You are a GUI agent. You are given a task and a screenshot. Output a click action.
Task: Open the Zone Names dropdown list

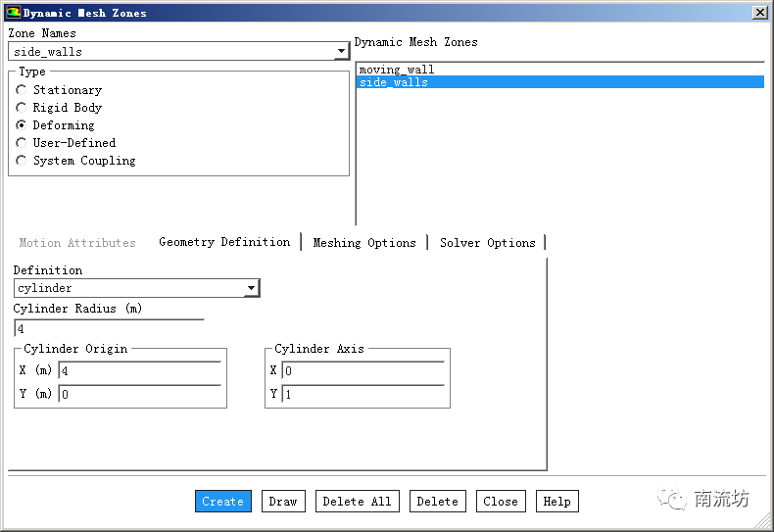click(341, 52)
